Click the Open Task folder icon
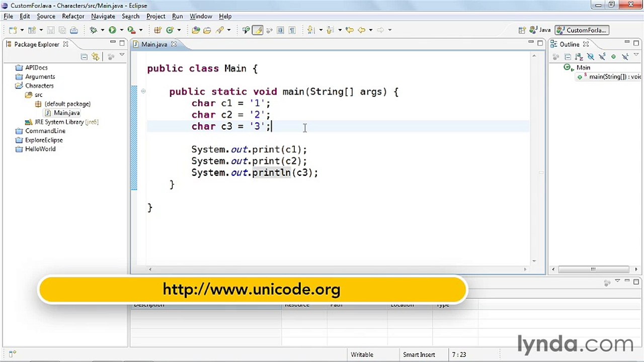The height and width of the screenshot is (362, 644). pyautogui.click(x=207, y=30)
